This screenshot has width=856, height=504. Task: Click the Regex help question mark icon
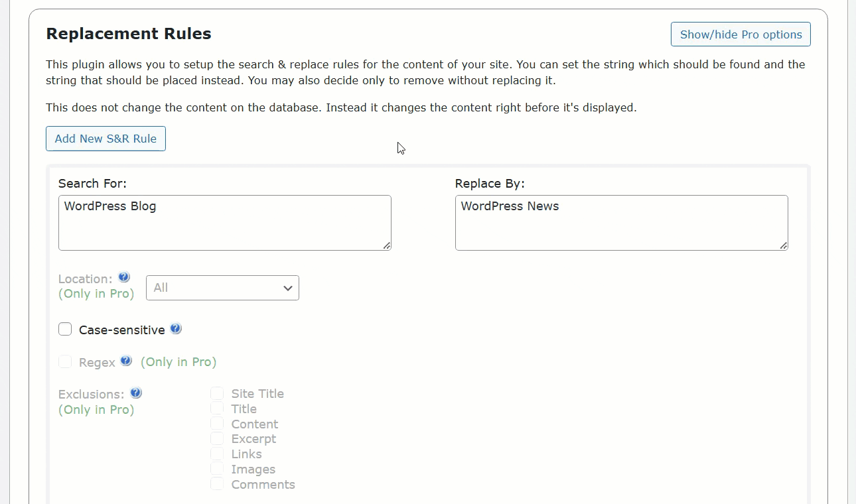126,361
